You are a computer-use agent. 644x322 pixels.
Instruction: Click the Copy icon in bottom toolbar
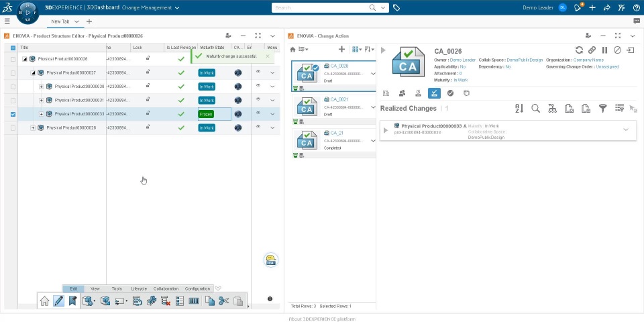coord(209,301)
